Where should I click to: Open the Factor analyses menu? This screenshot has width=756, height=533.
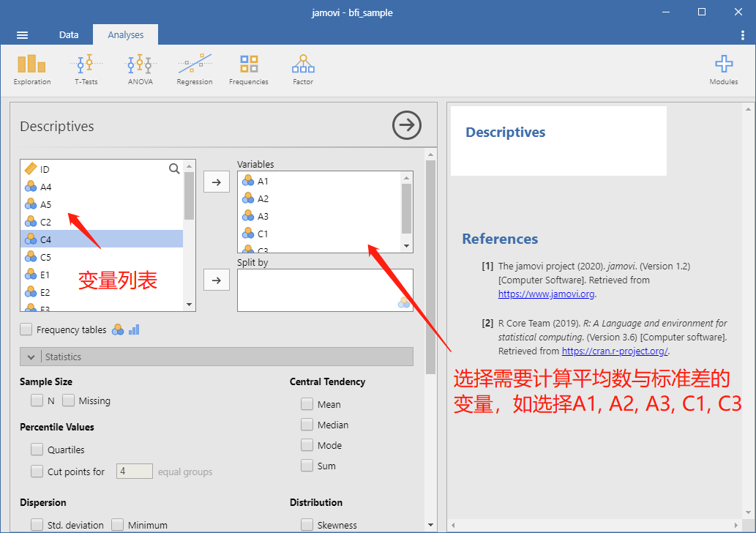pyautogui.click(x=303, y=70)
